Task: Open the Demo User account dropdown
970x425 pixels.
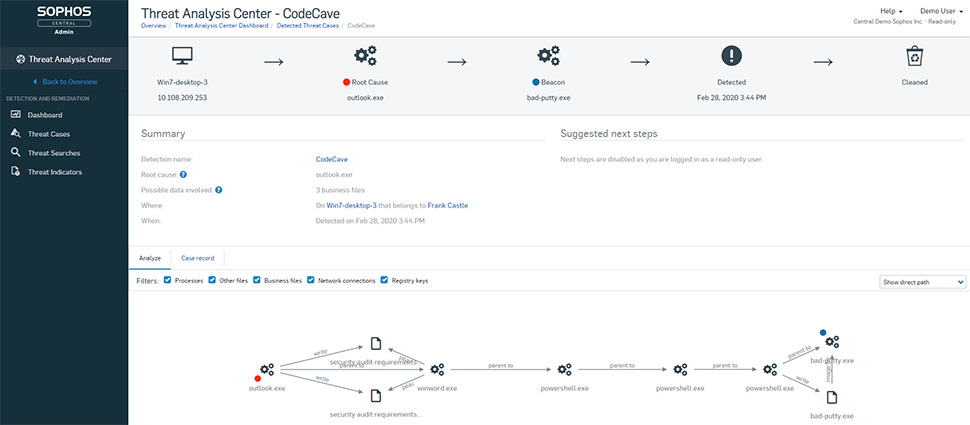Action: pyautogui.click(x=941, y=11)
